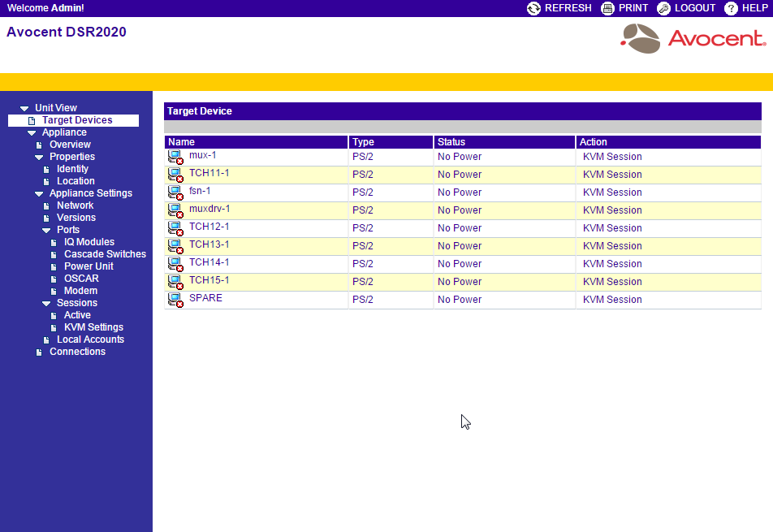
Task: Click the device icon beside fsn-1
Action: [x=175, y=192]
